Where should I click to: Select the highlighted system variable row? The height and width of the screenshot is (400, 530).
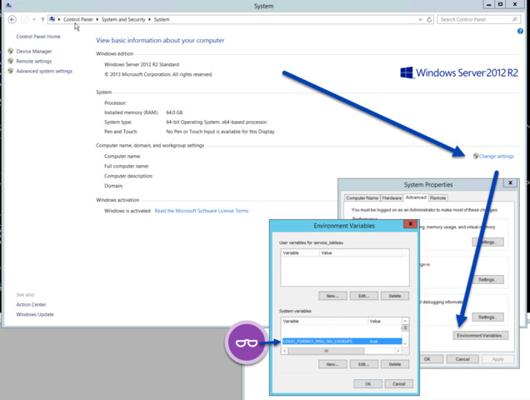point(342,341)
